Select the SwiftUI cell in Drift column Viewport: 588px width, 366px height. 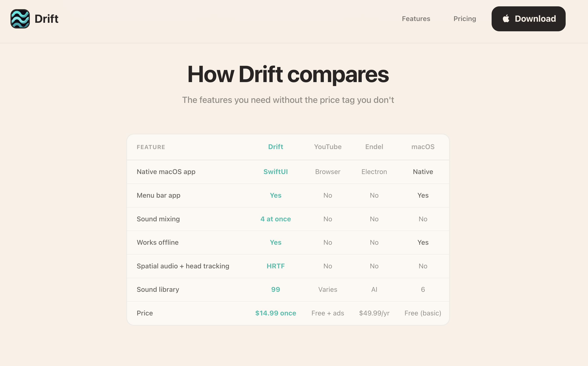tap(275, 172)
